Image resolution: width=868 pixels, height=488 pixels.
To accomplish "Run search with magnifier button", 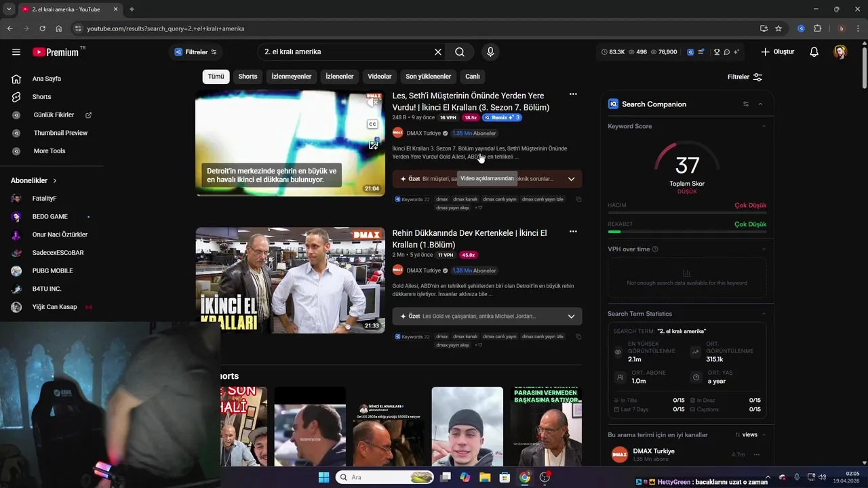I will tap(460, 52).
